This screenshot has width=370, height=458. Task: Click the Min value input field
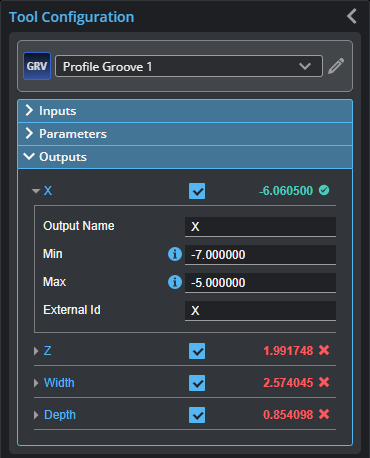pyautogui.click(x=260, y=255)
